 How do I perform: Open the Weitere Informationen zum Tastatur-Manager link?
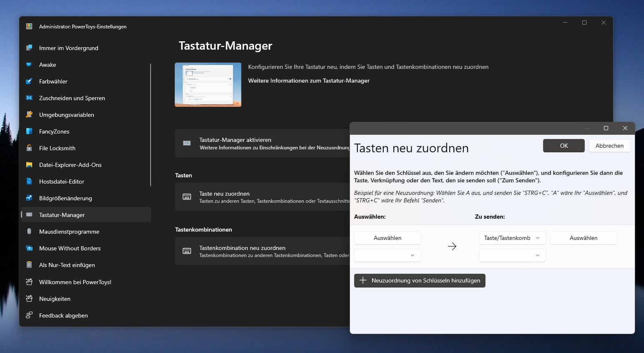pos(309,81)
